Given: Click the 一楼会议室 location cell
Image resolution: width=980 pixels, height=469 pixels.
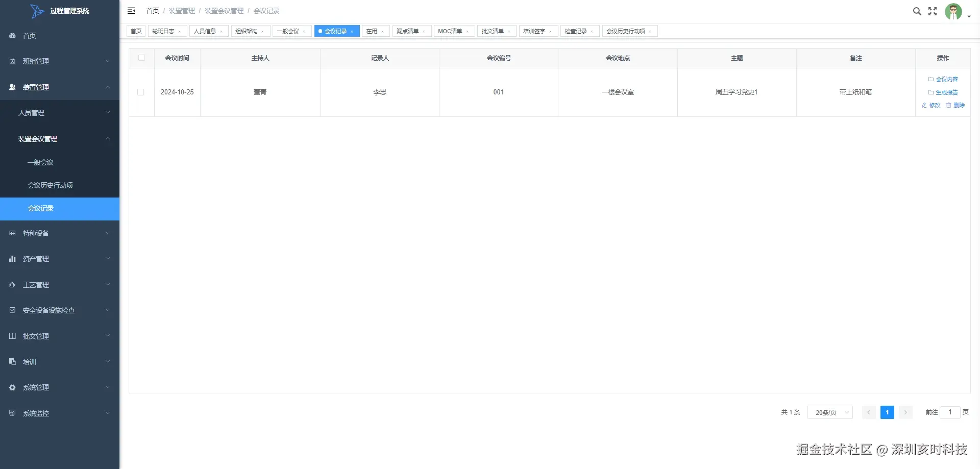Looking at the screenshot, I should 618,92.
